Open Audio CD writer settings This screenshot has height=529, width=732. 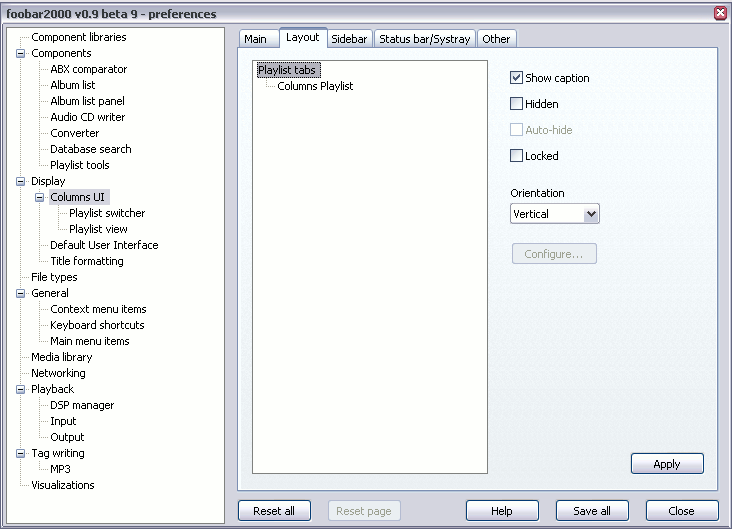click(88, 117)
